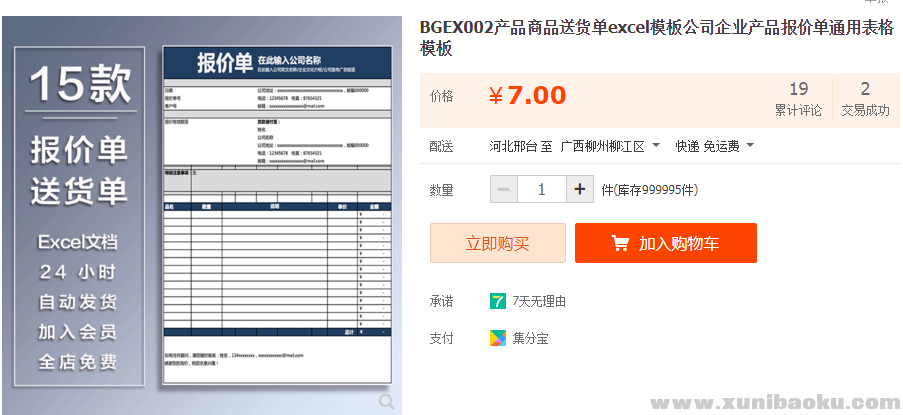This screenshot has height=415, width=903.
Task: Click the shopping cart icon
Action: click(x=621, y=243)
